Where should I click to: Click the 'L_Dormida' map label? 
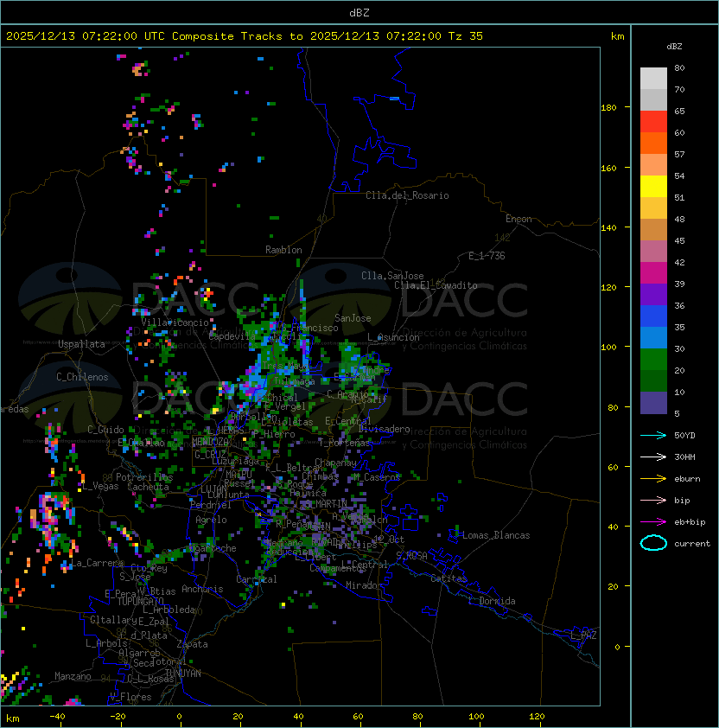click(492, 601)
